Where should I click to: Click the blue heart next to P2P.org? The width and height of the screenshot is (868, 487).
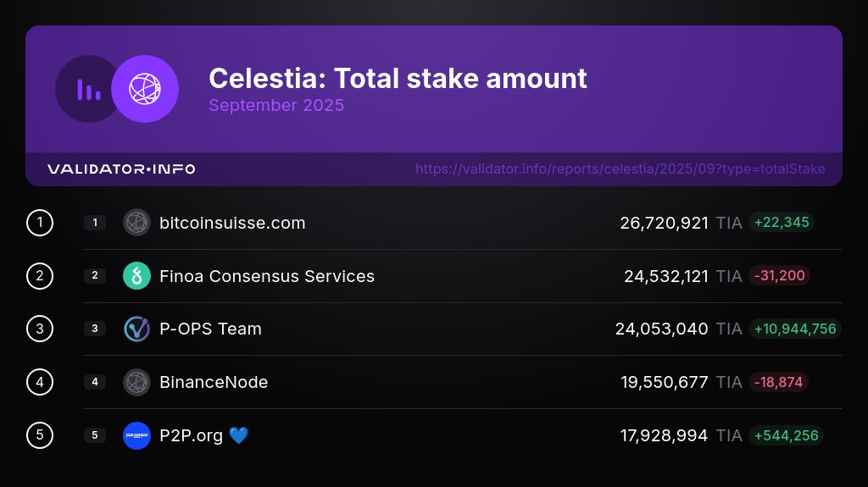point(239,435)
